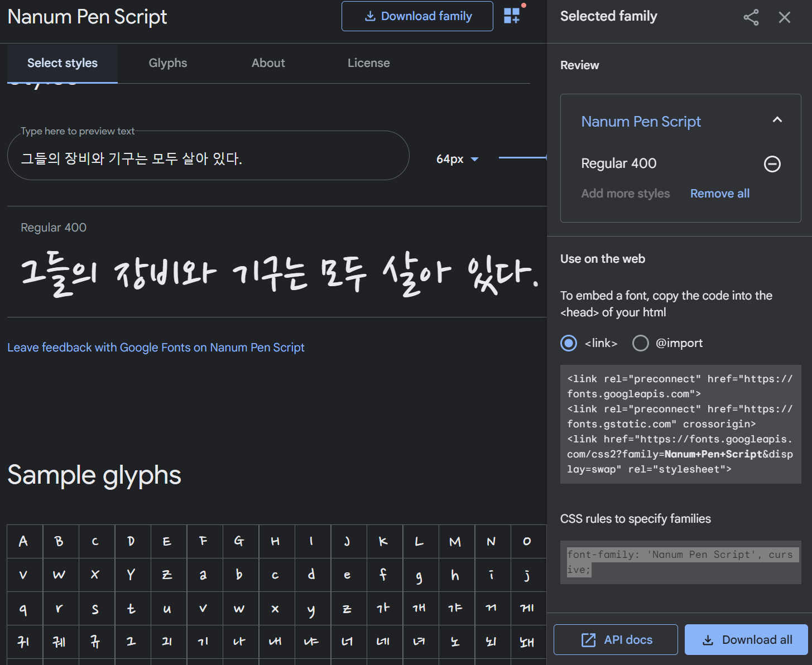Adjust the font size preview slider

522,158
